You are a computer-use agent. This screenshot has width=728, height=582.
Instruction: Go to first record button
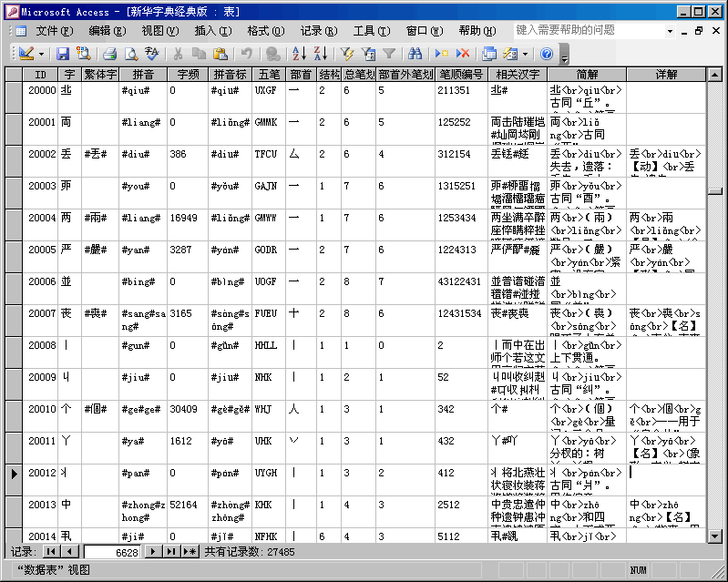(51, 552)
